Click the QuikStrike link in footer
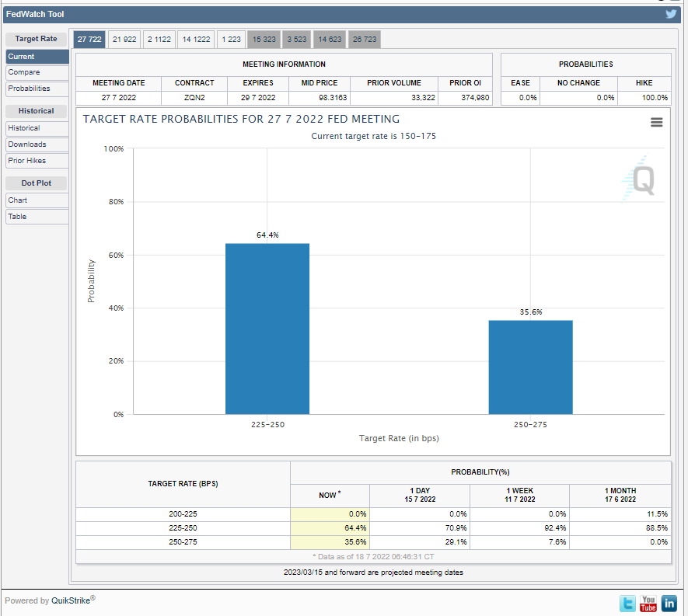 click(x=72, y=600)
